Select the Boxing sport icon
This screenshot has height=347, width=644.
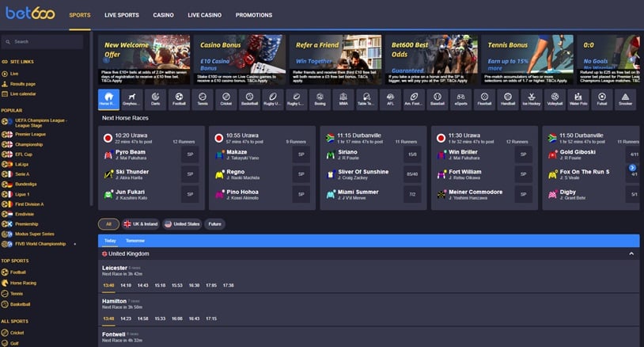[320, 99]
